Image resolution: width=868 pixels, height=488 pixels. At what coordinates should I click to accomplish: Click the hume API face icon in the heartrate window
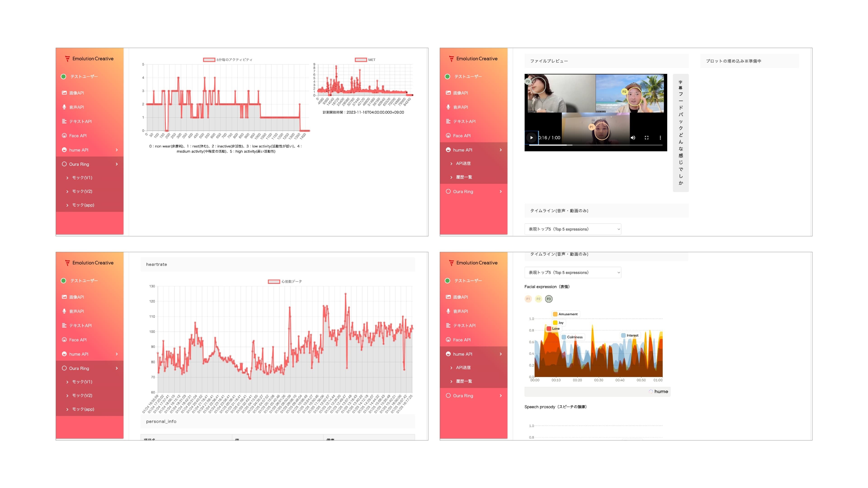pyautogui.click(x=64, y=354)
